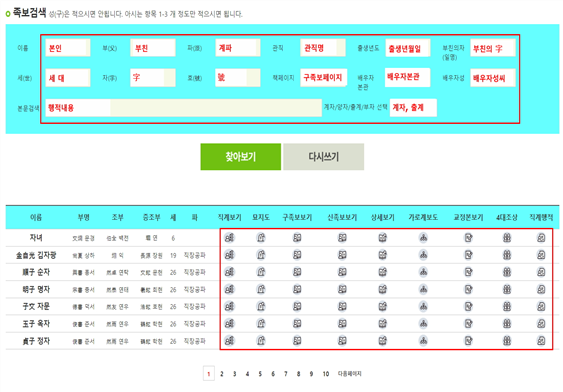
Task: Select current page 1 in pagination
Action: (209, 374)
